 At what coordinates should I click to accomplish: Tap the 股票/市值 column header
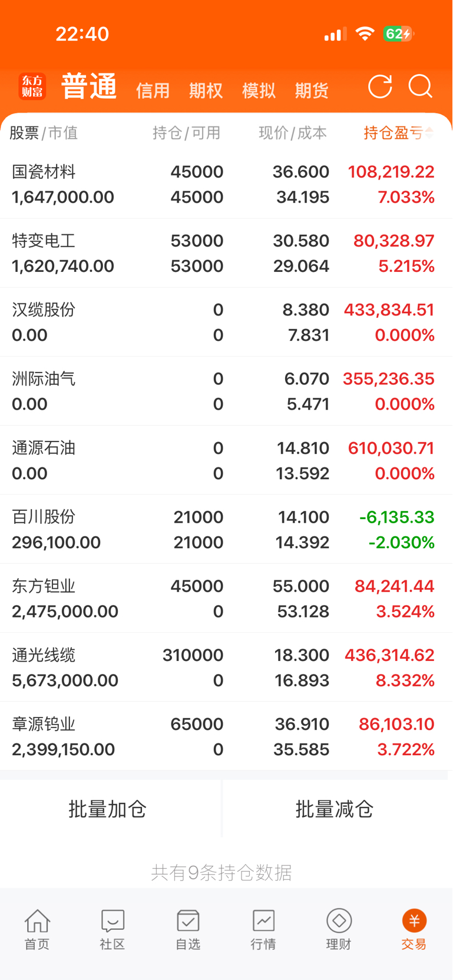[x=44, y=133]
